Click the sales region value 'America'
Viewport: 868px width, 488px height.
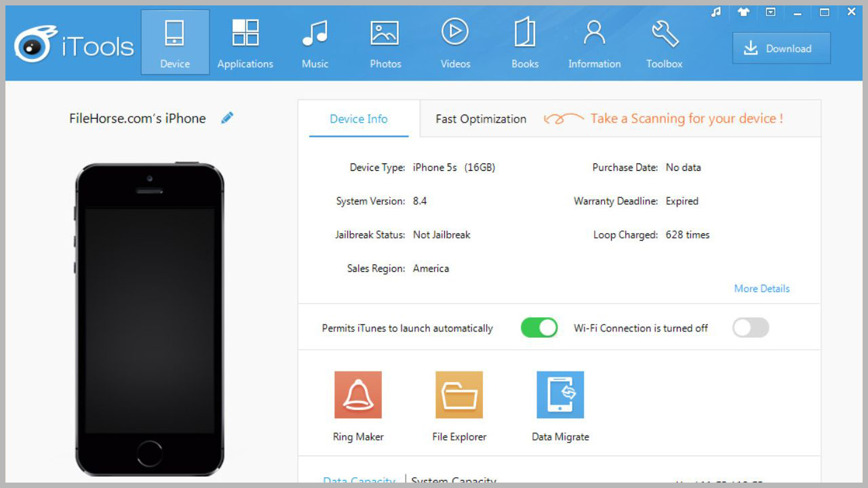click(x=431, y=268)
